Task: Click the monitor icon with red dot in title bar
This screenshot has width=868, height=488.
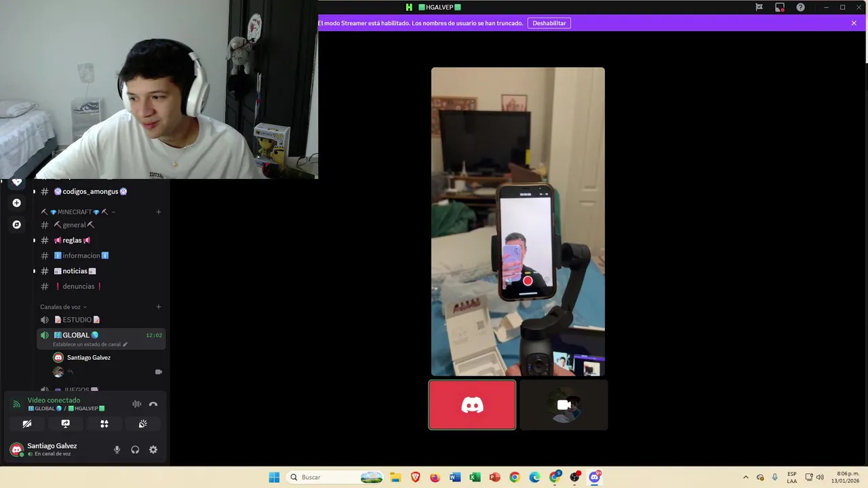Action: [780, 7]
